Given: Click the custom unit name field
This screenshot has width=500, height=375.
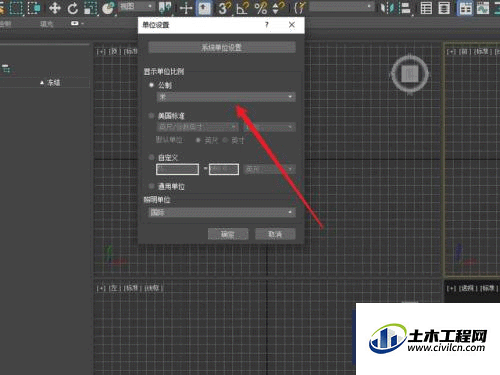Looking at the screenshot, I should 177,169.
